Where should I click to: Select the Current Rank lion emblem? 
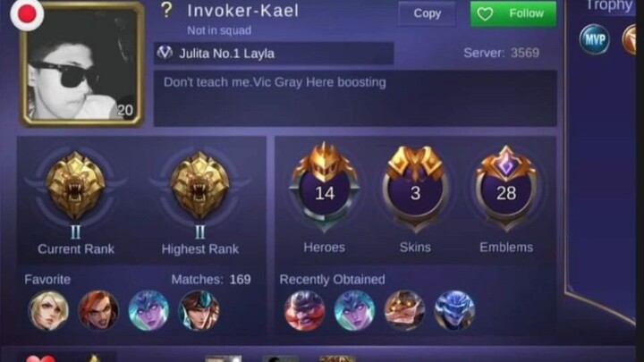(x=75, y=185)
